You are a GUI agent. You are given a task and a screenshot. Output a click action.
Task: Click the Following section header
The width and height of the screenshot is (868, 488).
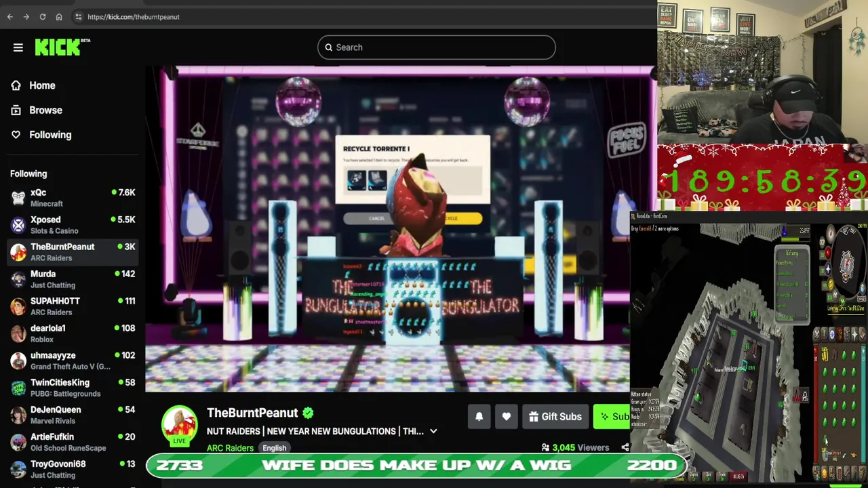point(28,174)
